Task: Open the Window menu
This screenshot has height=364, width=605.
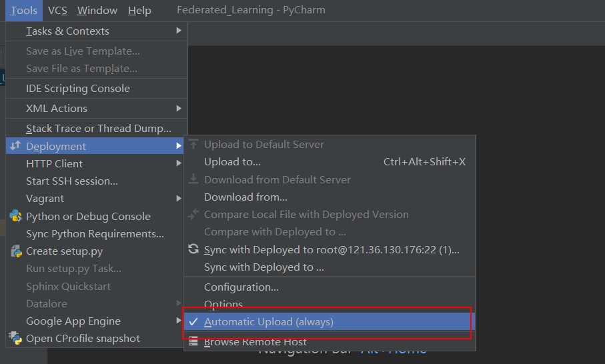Action: (97, 11)
